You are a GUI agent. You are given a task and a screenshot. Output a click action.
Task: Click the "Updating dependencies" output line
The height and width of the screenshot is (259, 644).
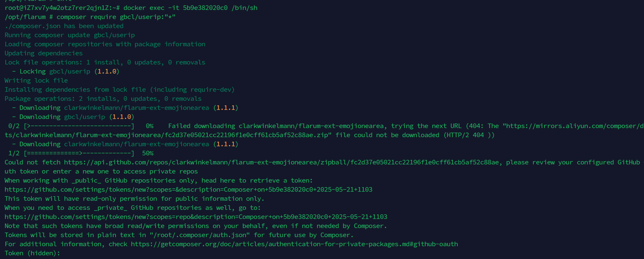[x=44, y=53]
